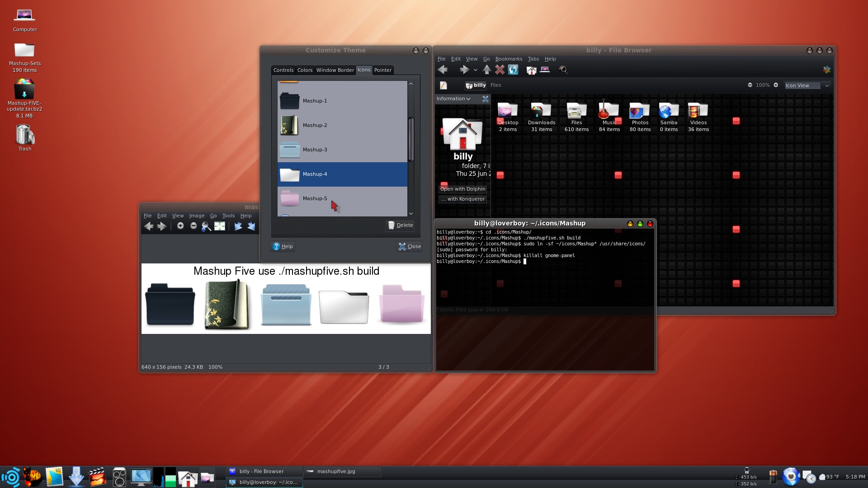Close the Customize Theme dialog via Close button
The height and width of the screenshot is (488, 868).
click(x=409, y=246)
